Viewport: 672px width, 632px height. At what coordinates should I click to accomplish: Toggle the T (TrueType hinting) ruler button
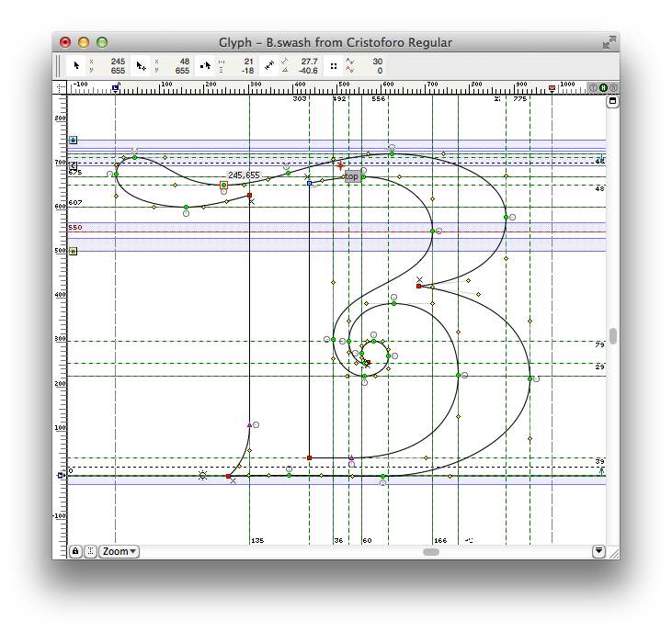593,87
